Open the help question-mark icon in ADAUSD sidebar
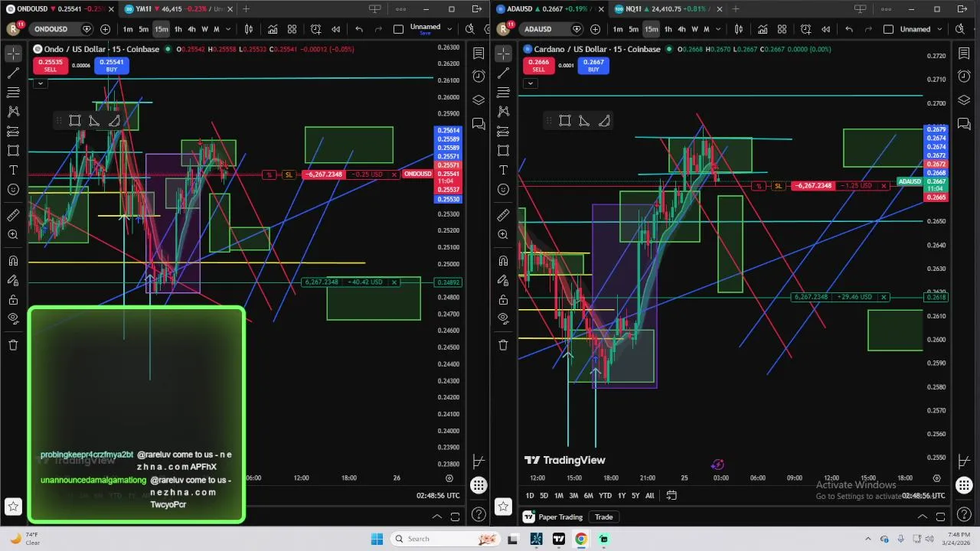 coord(964,514)
